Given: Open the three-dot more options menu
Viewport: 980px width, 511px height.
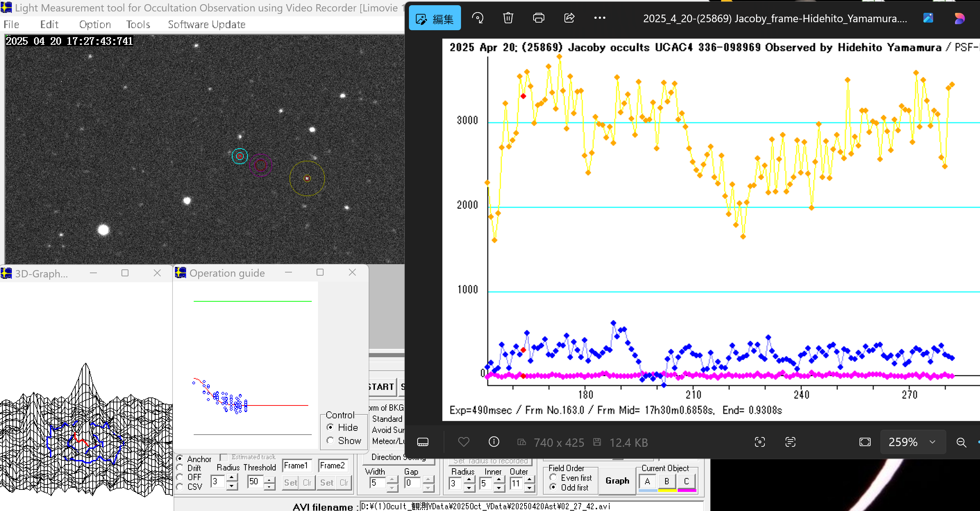Looking at the screenshot, I should point(600,18).
